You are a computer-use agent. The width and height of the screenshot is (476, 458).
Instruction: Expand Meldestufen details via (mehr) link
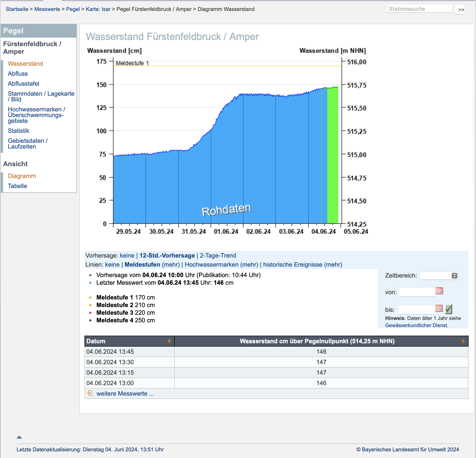pos(171,264)
